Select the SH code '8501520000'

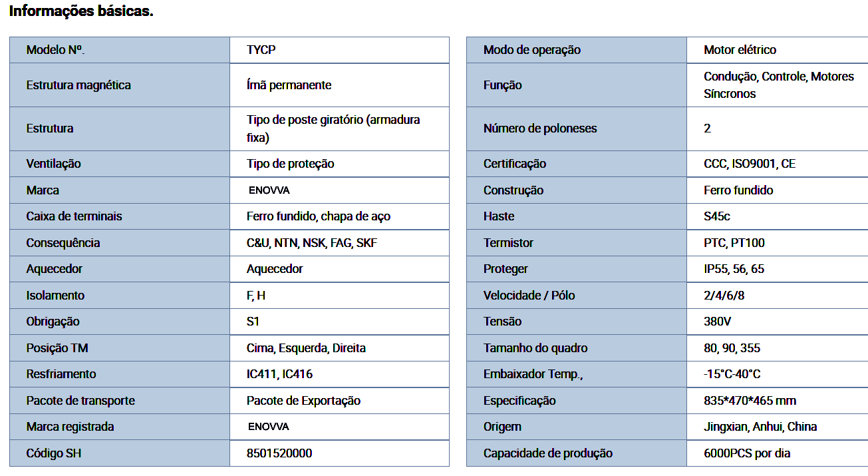click(279, 453)
